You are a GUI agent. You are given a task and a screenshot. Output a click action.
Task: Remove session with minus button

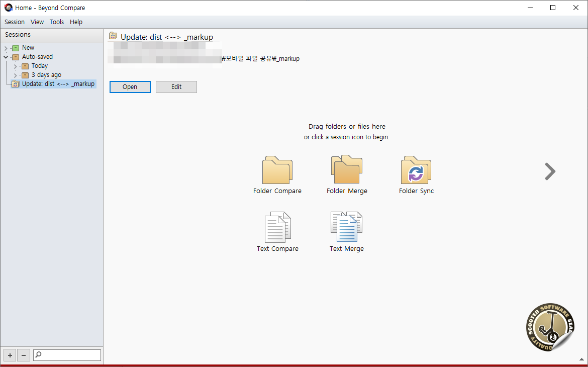24,355
